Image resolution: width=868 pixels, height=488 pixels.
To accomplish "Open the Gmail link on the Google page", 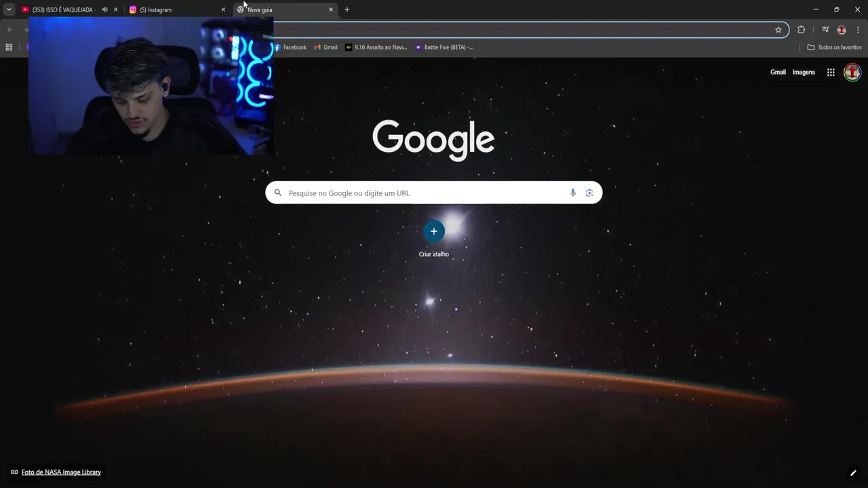I will click(x=778, y=72).
